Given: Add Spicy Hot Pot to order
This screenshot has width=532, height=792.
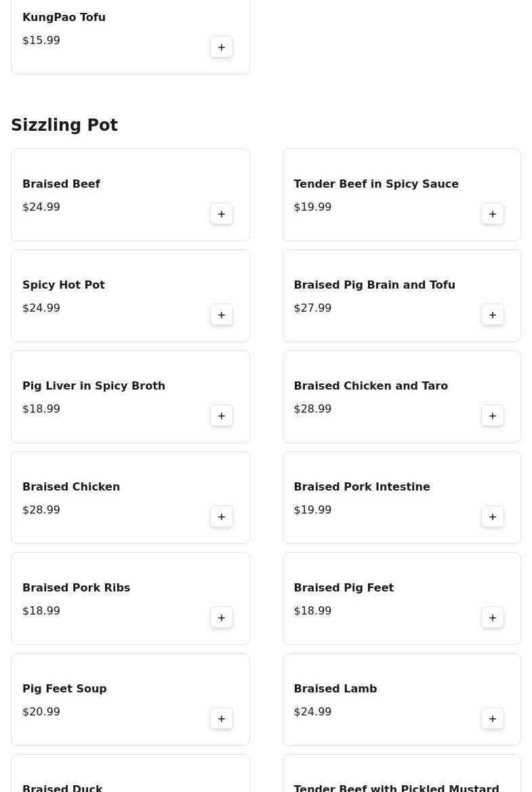Looking at the screenshot, I should tap(222, 315).
